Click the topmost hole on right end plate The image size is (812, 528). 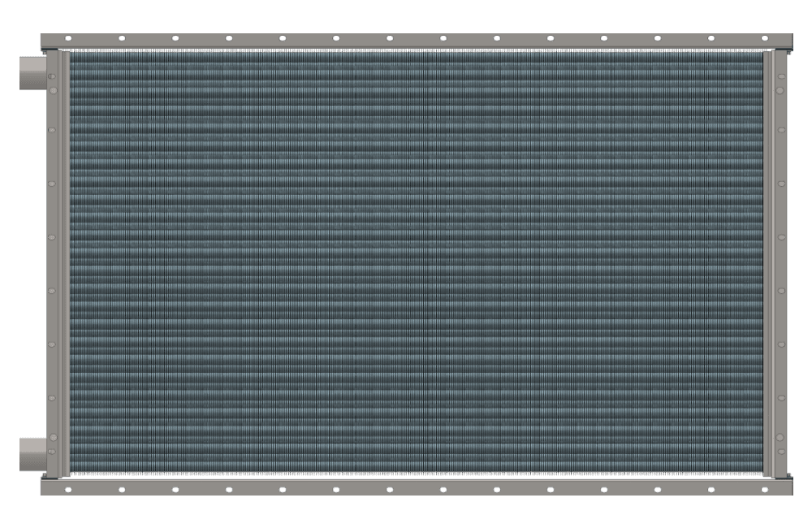pyautogui.click(x=781, y=76)
